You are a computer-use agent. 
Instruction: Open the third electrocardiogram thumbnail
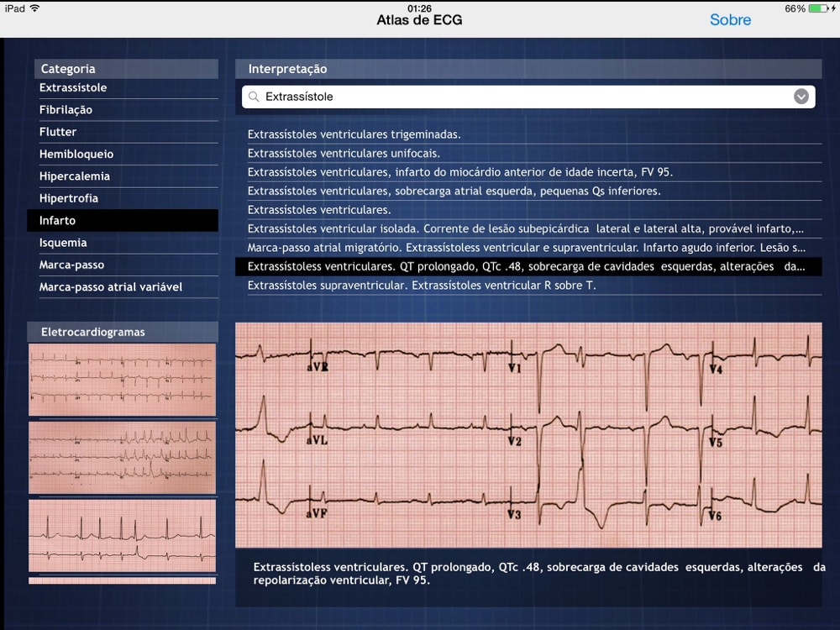[x=122, y=536]
